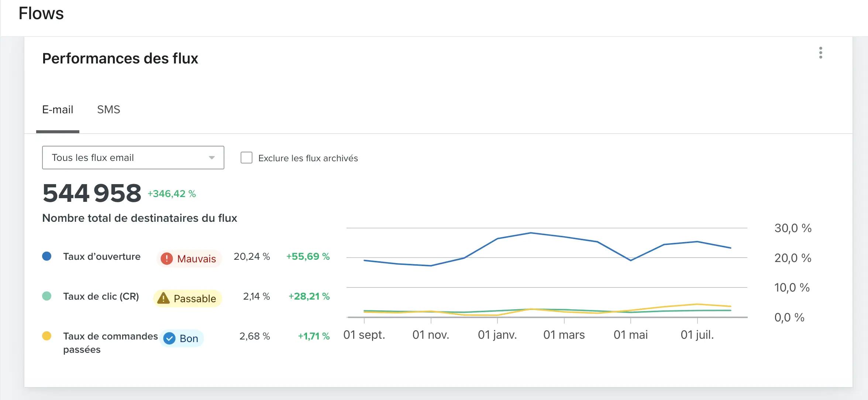Screen dimensions: 868x400
Task: Click the Mauvais status badge text
Action: click(x=196, y=259)
